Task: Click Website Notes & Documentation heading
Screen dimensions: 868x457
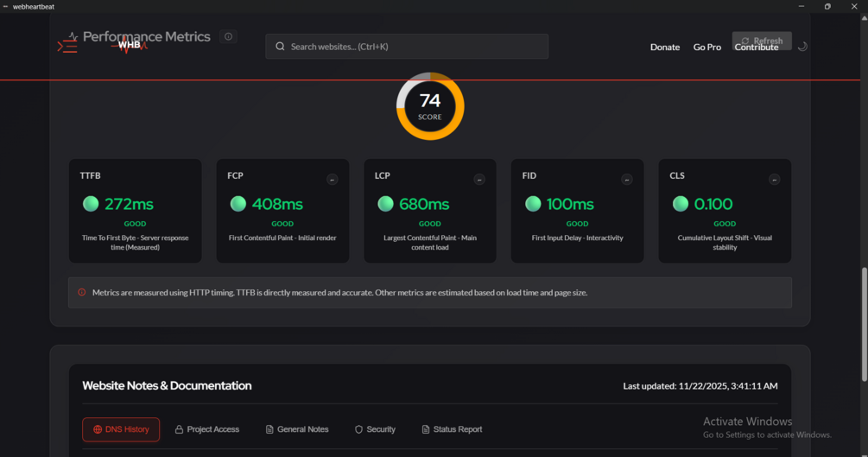Action: (x=167, y=385)
